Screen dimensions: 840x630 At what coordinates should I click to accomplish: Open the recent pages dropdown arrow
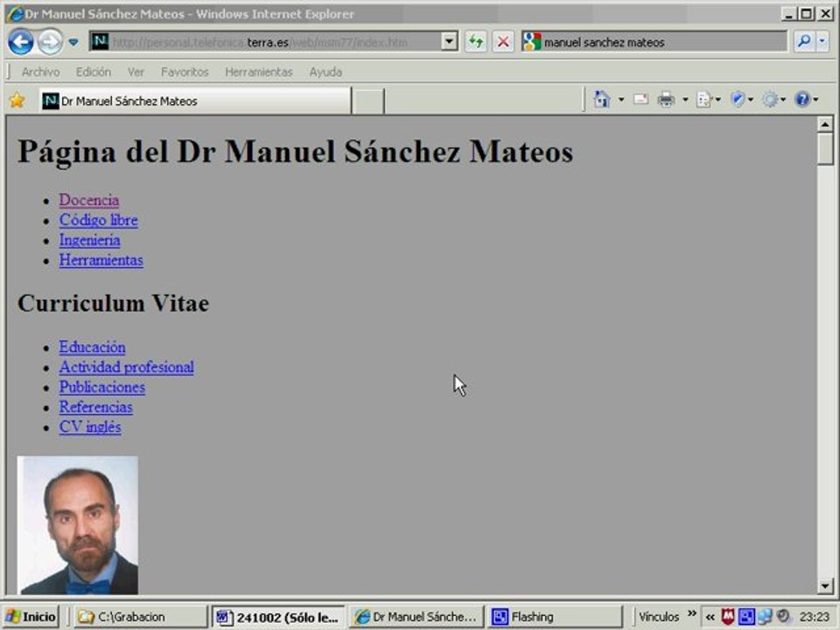pos(73,42)
